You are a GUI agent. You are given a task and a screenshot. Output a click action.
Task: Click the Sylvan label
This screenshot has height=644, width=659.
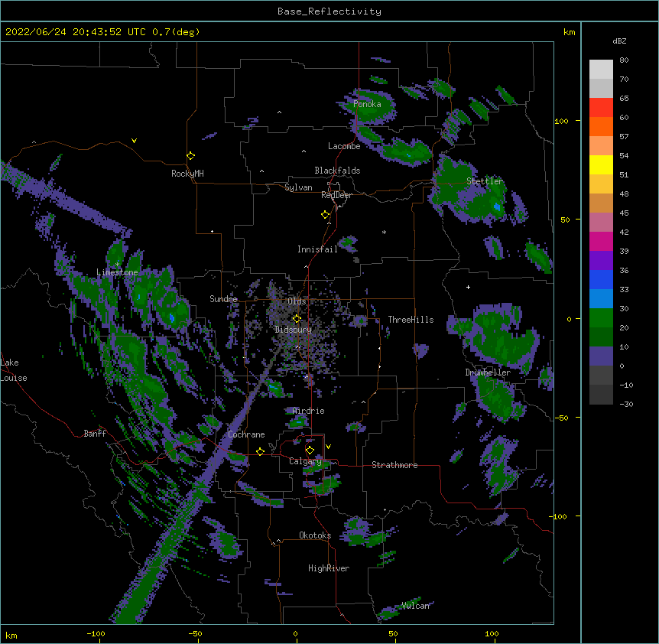[298, 187]
